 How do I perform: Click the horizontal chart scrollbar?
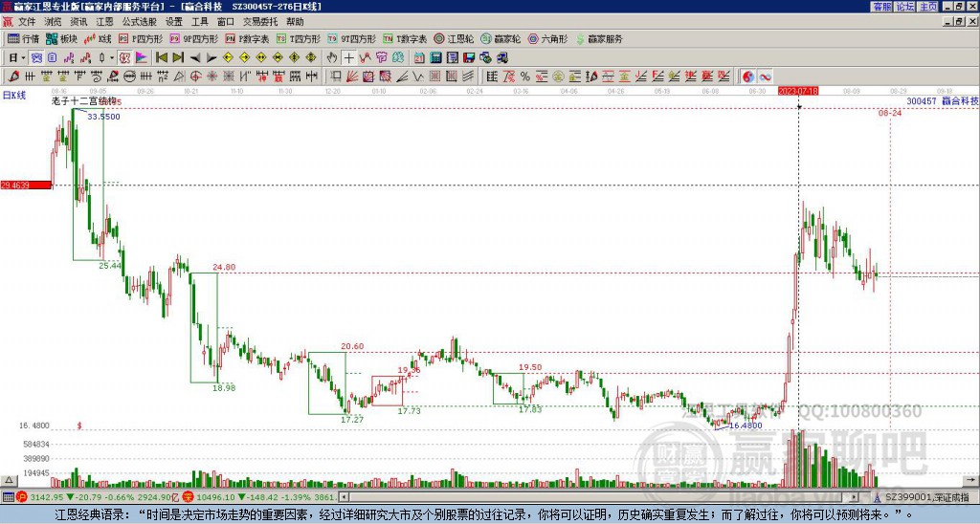(599, 497)
